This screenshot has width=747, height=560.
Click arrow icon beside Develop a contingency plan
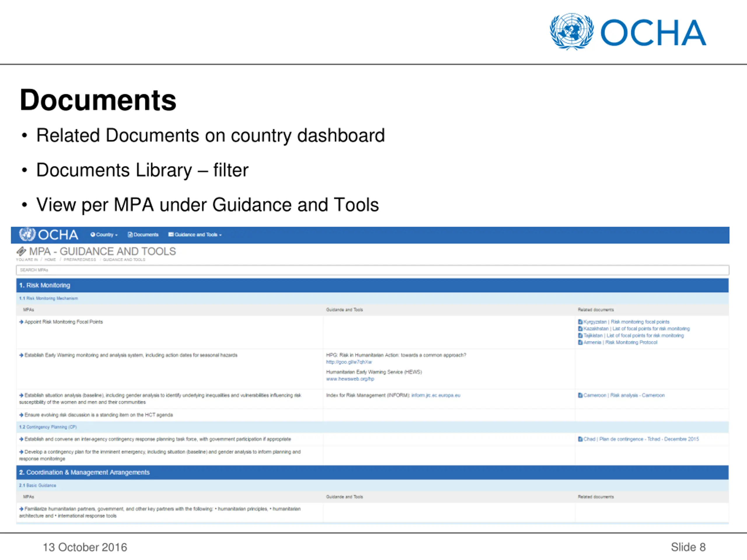[x=21, y=452]
